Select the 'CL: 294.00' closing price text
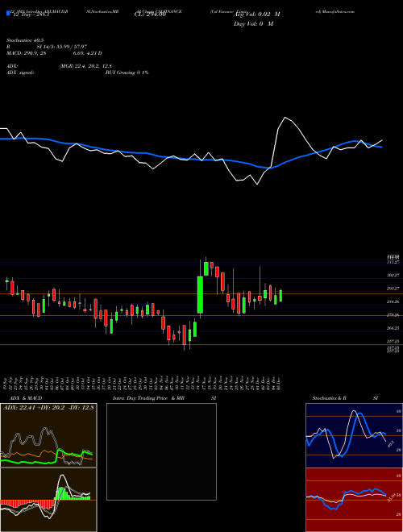This screenshot has height=532, width=403. pos(150,15)
